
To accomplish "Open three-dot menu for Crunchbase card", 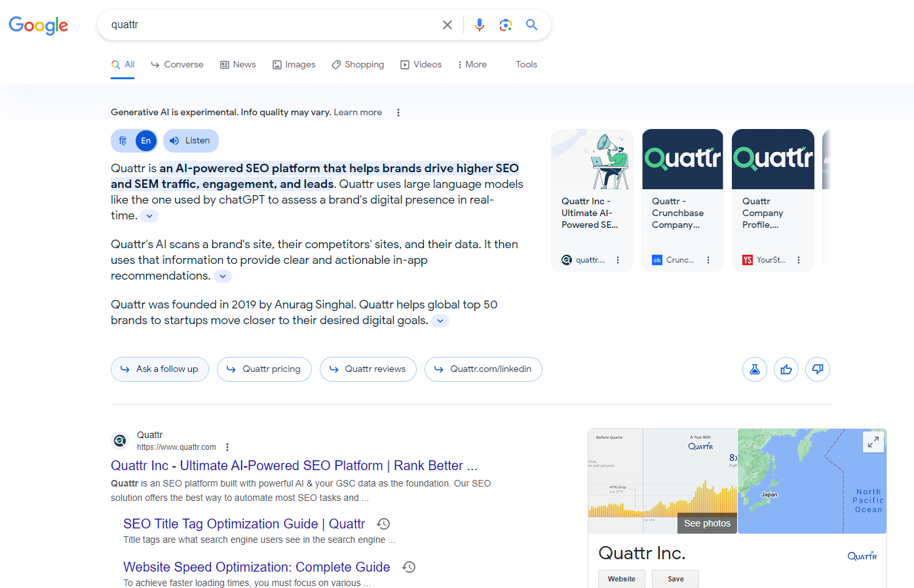I will tap(708, 260).
